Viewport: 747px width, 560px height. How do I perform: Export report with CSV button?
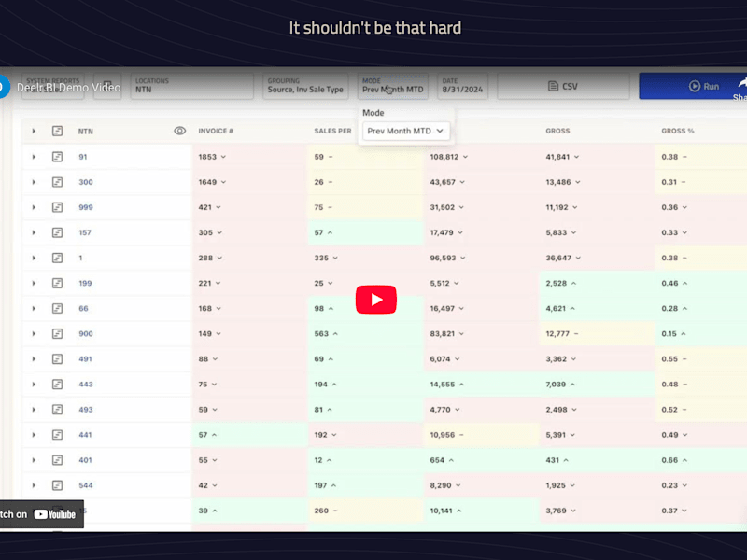(x=563, y=86)
